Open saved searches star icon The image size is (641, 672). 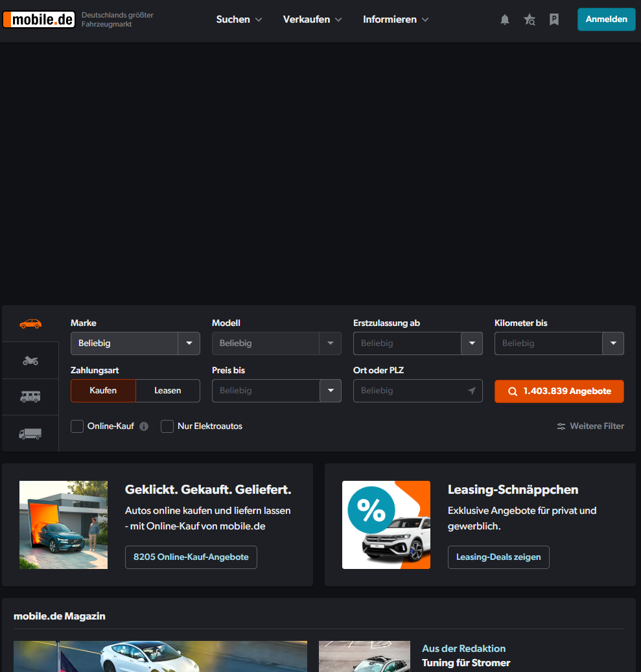click(x=530, y=19)
